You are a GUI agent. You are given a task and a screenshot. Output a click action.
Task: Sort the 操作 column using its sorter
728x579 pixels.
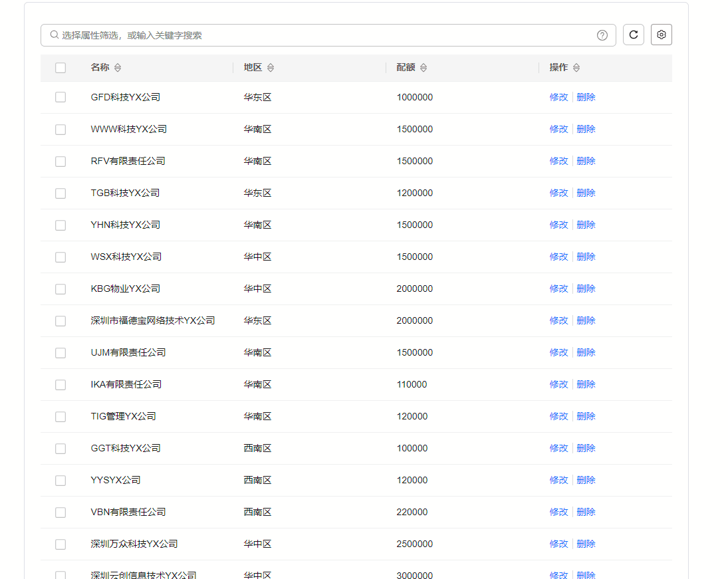pyautogui.click(x=576, y=67)
